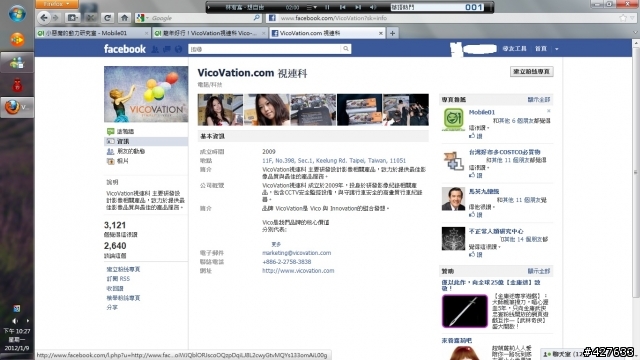Click the Facebook friend requests icon
The width and height of the screenshot is (640, 360).
[x=155, y=49]
